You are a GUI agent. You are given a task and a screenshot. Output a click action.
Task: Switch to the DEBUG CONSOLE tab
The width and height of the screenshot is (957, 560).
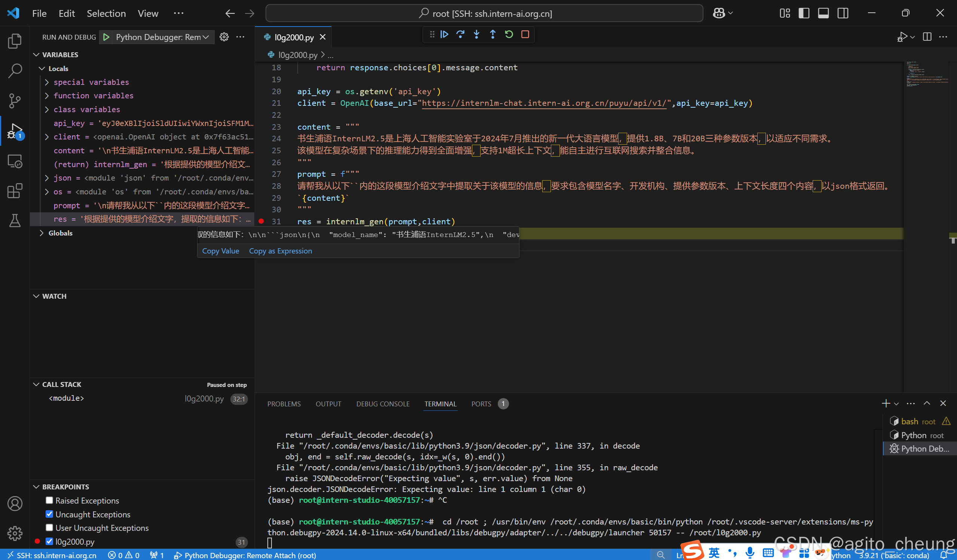click(x=383, y=404)
